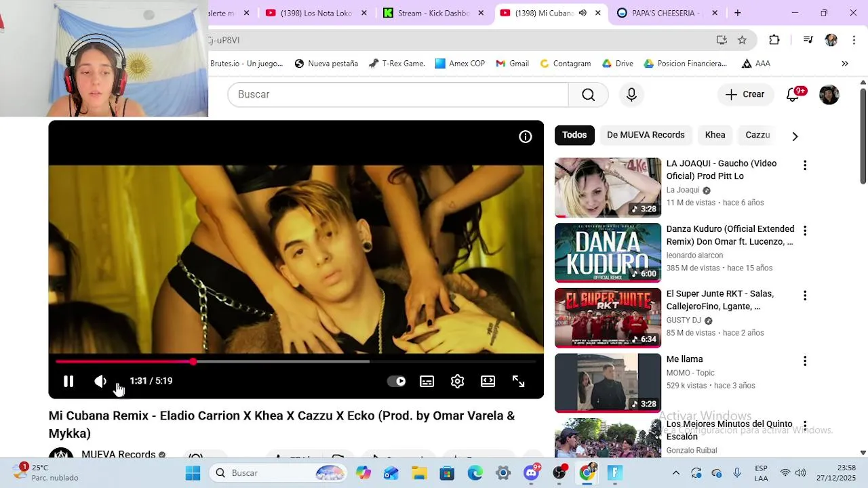Toggle the autoplay switch in the player
This screenshot has width=868, height=488.
[x=396, y=381]
